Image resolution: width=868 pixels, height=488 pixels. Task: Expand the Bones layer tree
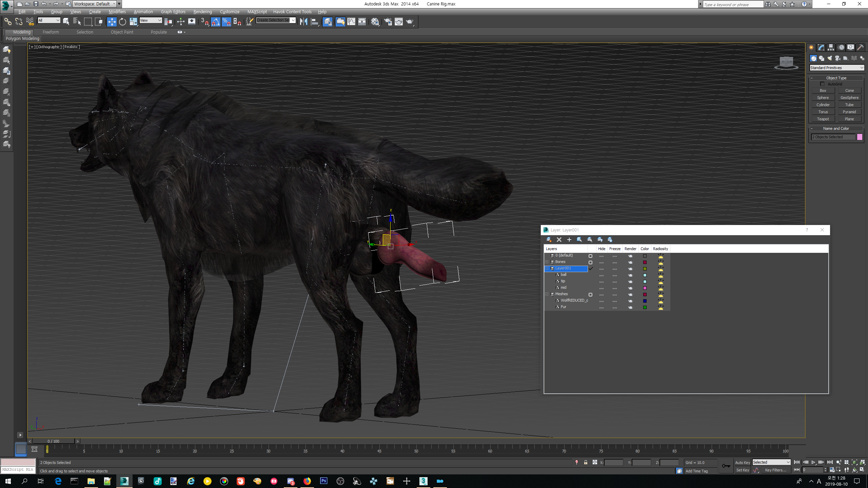pos(547,262)
